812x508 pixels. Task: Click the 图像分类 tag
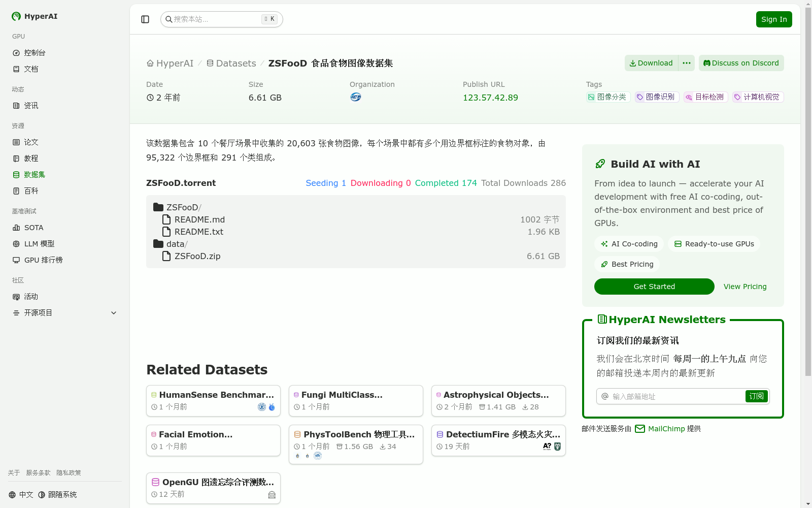tap(607, 97)
